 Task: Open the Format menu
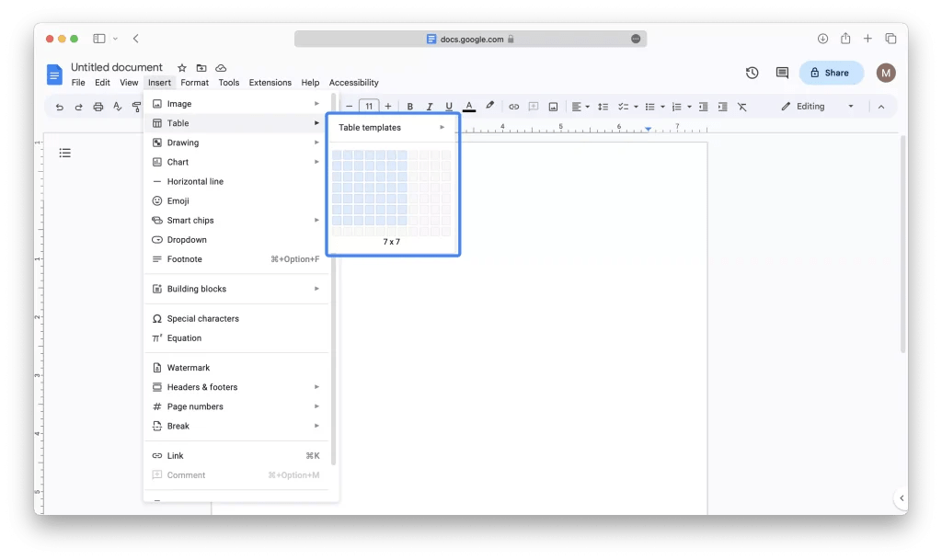(x=195, y=82)
